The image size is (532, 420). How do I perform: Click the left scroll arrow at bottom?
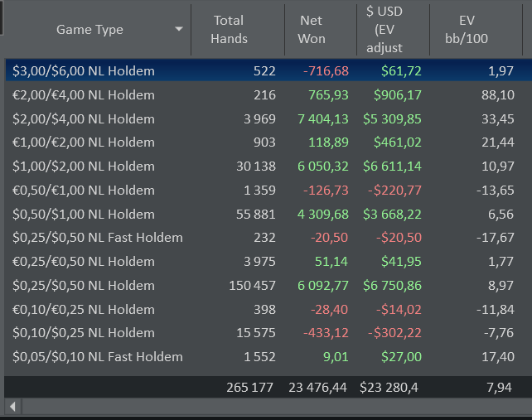click(12, 407)
